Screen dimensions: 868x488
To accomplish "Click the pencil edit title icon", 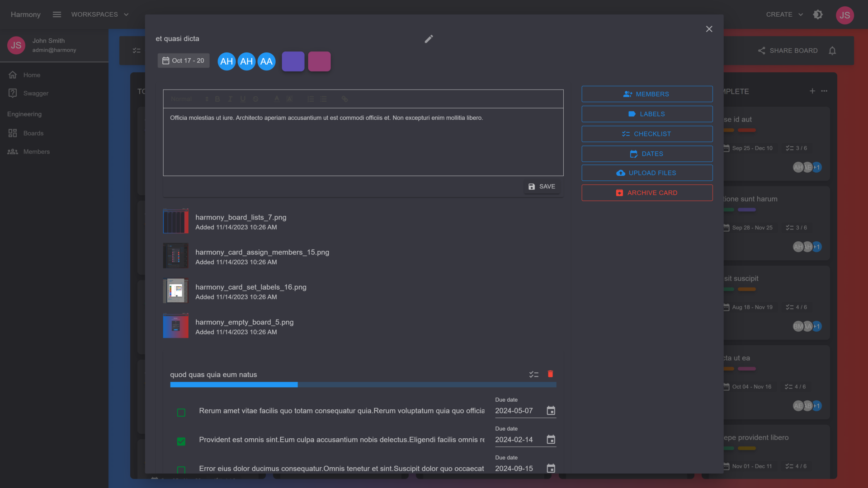I will click(429, 39).
